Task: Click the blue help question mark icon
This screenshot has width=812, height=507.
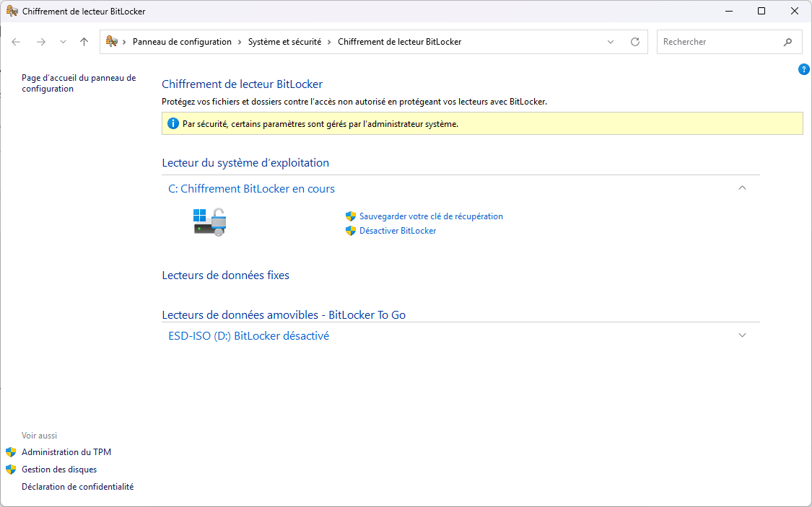Action: point(803,69)
